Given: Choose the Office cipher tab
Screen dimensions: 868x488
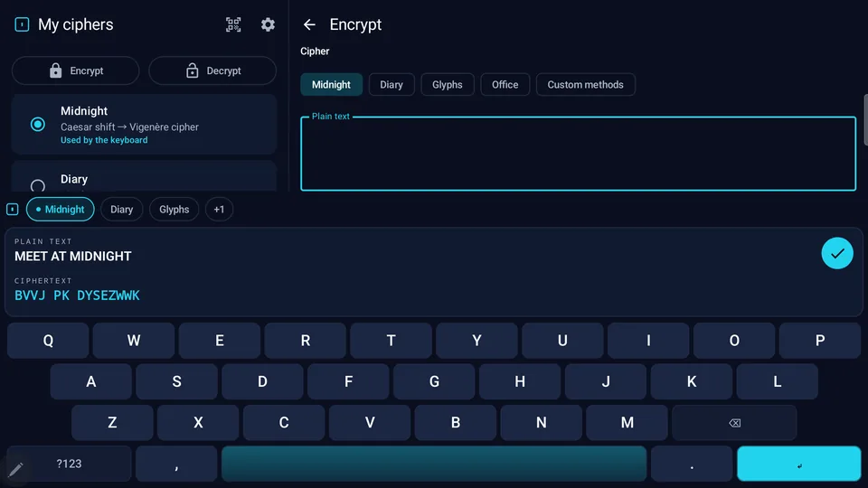Looking at the screenshot, I should coord(505,85).
